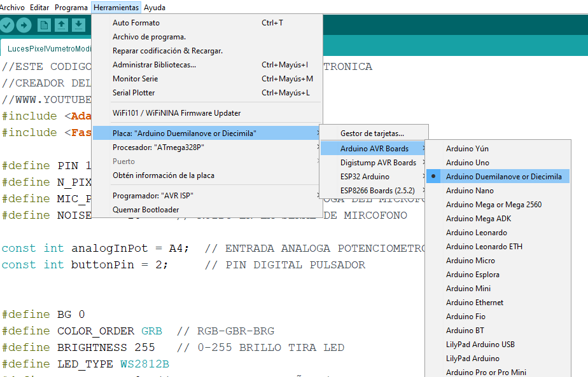Open the Programa menu
The height and width of the screenshot is (377, 588).
[71, 8]
